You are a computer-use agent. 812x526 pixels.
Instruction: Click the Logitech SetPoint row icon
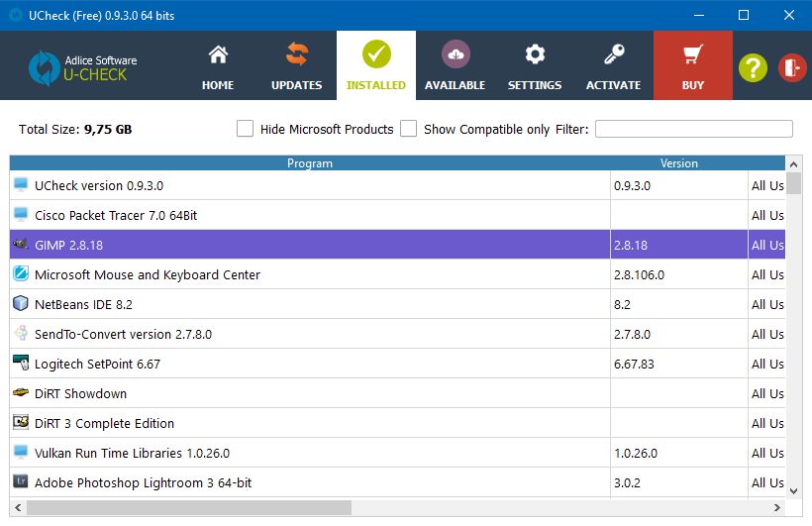click(x=21, y=363)
